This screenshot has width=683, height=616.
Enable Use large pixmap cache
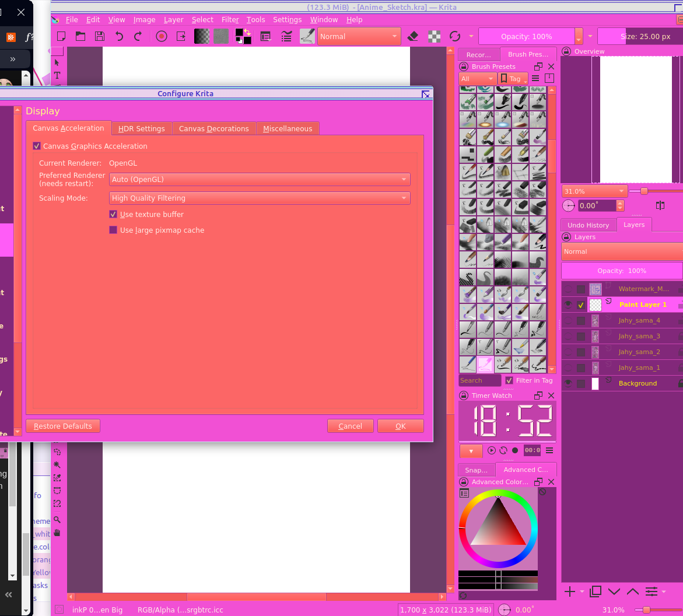click(113, 230)
